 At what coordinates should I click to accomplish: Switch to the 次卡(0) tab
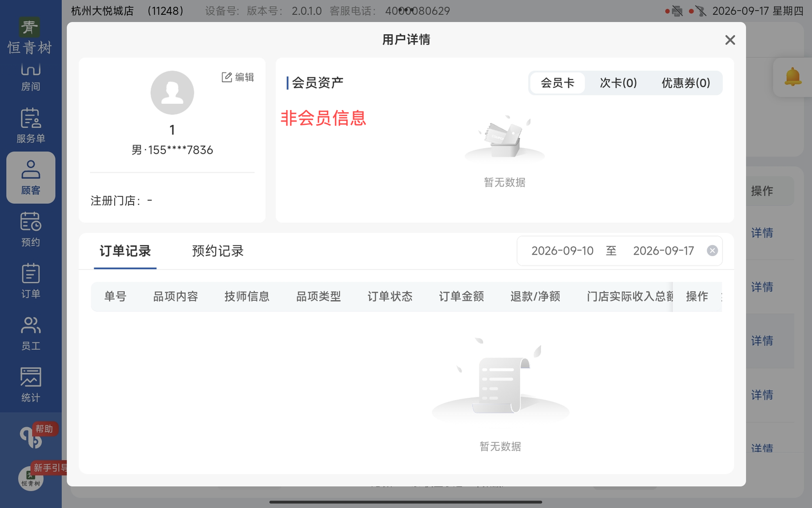[619, 83]
